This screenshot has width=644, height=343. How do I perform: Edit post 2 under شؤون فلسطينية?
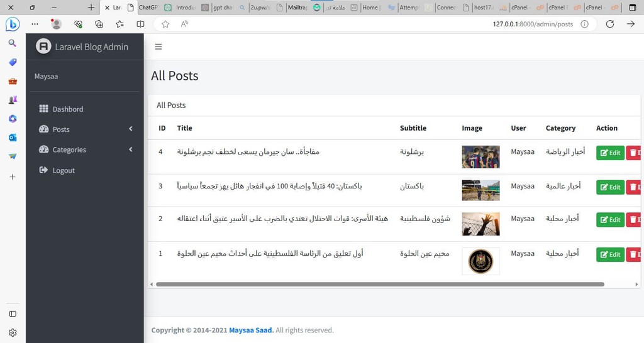point(610,219)
